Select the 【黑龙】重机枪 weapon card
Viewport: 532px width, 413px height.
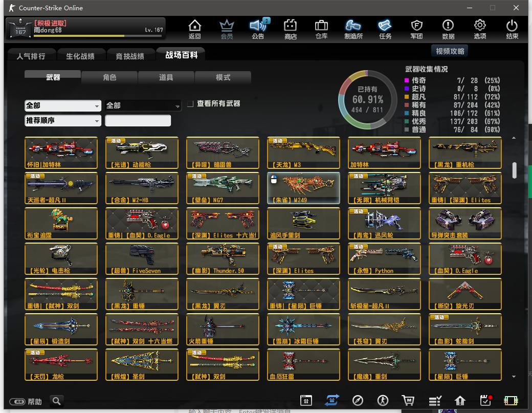point(465,153)
